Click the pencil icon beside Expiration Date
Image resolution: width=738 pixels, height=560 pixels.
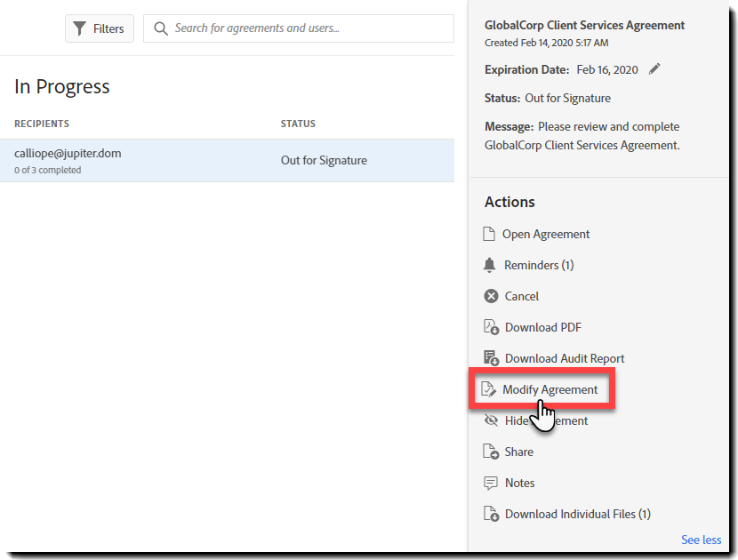(655, 69)
